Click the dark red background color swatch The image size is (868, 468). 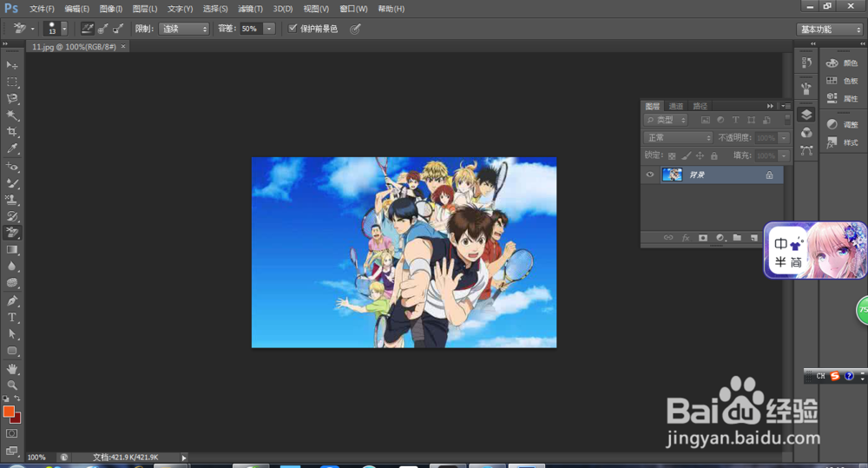pos(16,419)
